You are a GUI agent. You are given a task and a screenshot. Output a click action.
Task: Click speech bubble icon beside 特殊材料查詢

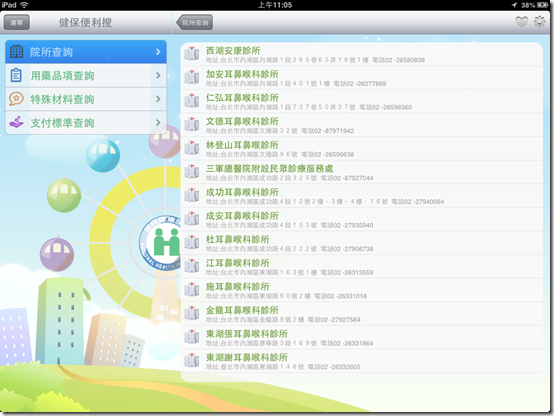[x=16, y=99]
